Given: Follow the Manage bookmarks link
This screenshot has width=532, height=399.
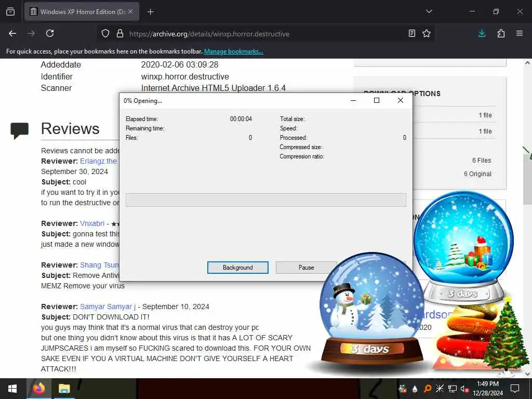Looking at the screenshot, I should (x=233, y=51).
